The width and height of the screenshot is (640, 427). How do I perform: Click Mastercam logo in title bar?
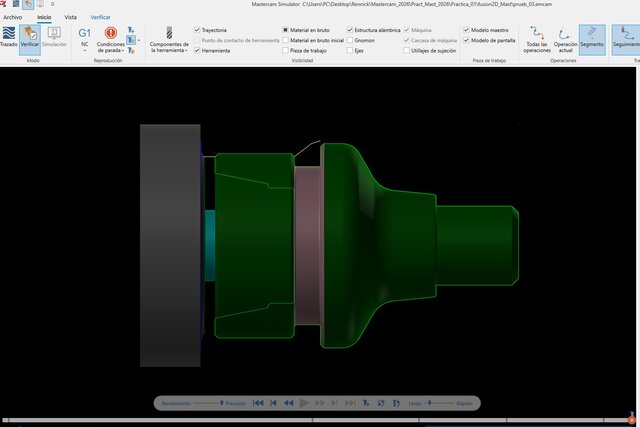coord(3,4)
